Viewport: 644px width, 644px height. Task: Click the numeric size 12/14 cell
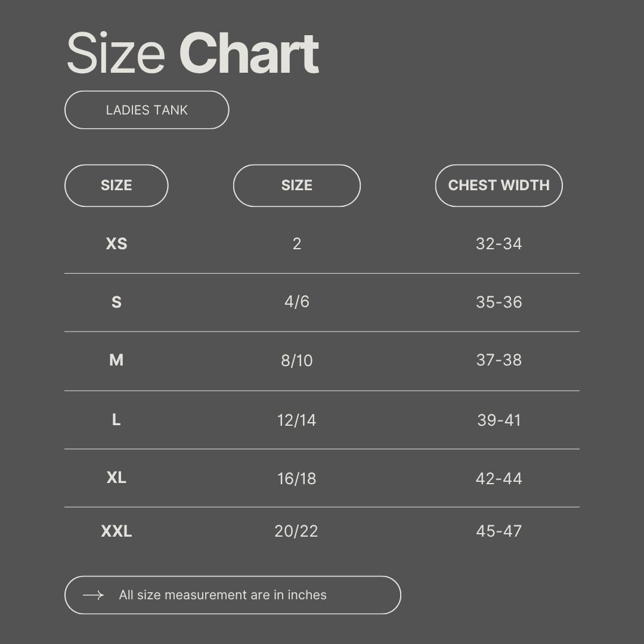point(296,420)
